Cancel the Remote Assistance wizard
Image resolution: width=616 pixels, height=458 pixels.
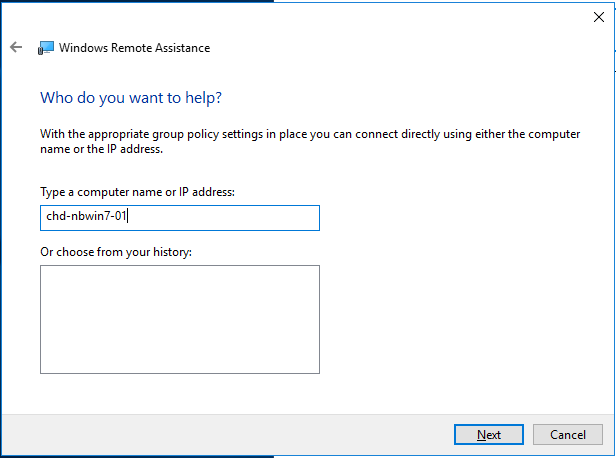tap(568, 434)
